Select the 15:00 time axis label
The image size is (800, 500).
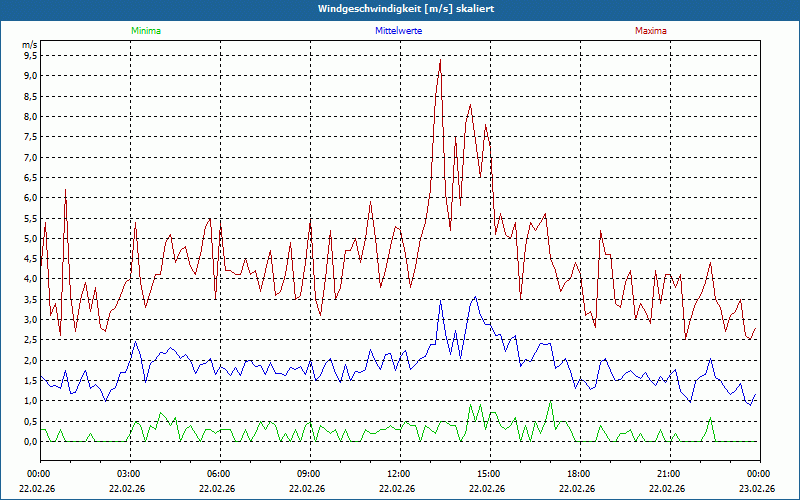(x=488, y=474)
